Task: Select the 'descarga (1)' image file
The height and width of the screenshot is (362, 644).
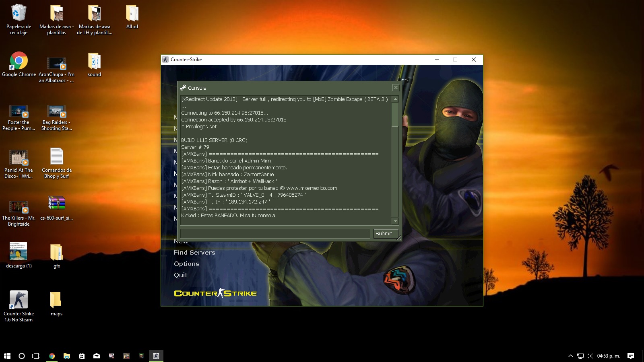Action: click(x=19, y=255)
